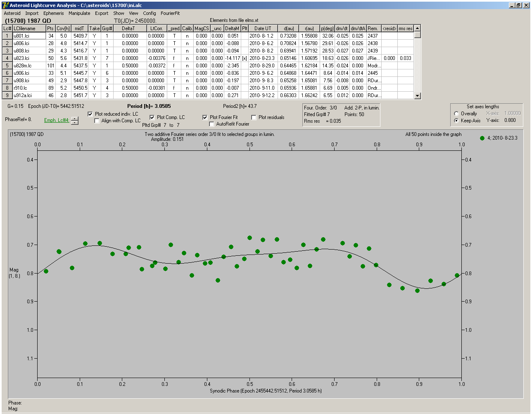The image size is (532, 414).
Task: Increment the Emph. Lc spinner up arrow
Action: click(x=74, y=119)
